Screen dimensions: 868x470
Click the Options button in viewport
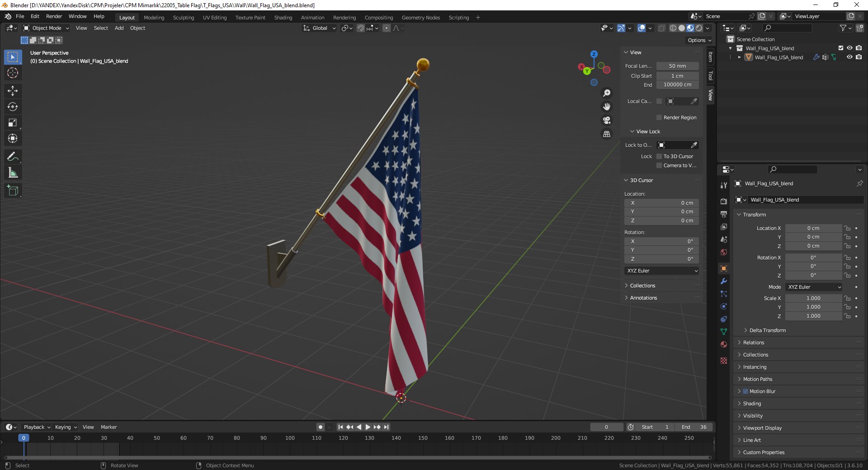pyautogui.click(x=699, y=40)
